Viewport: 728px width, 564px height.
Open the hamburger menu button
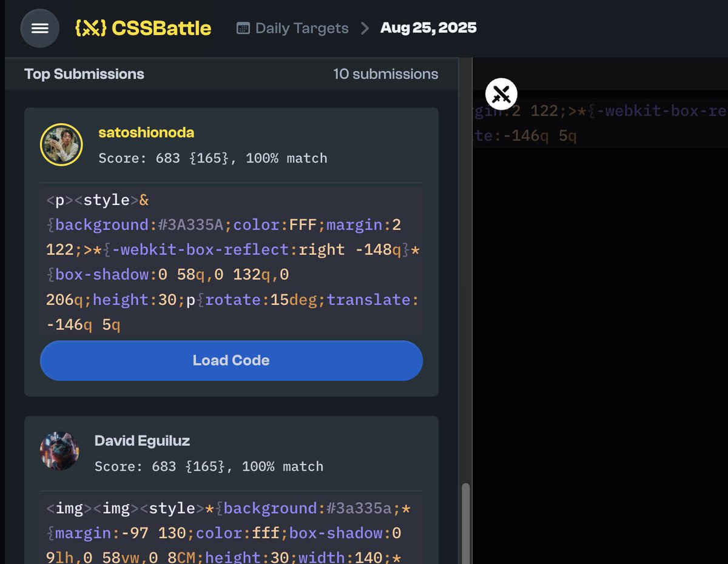tap(40, 29)
